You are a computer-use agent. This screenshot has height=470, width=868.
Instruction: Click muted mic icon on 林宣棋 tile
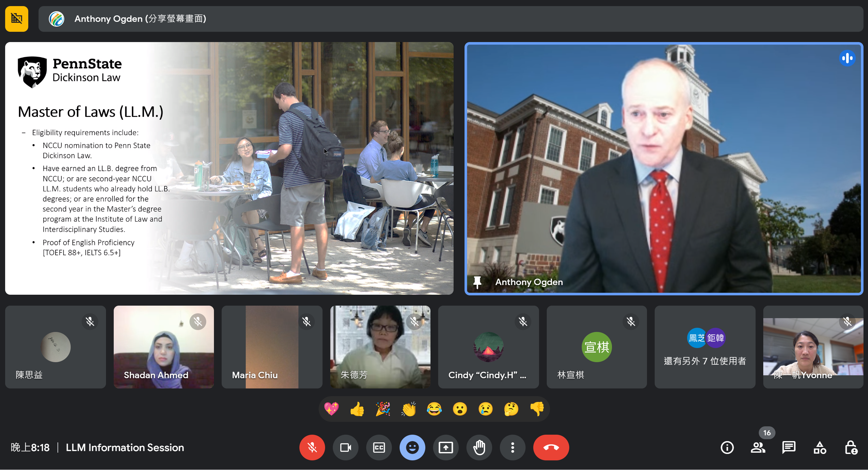point(631,322)
